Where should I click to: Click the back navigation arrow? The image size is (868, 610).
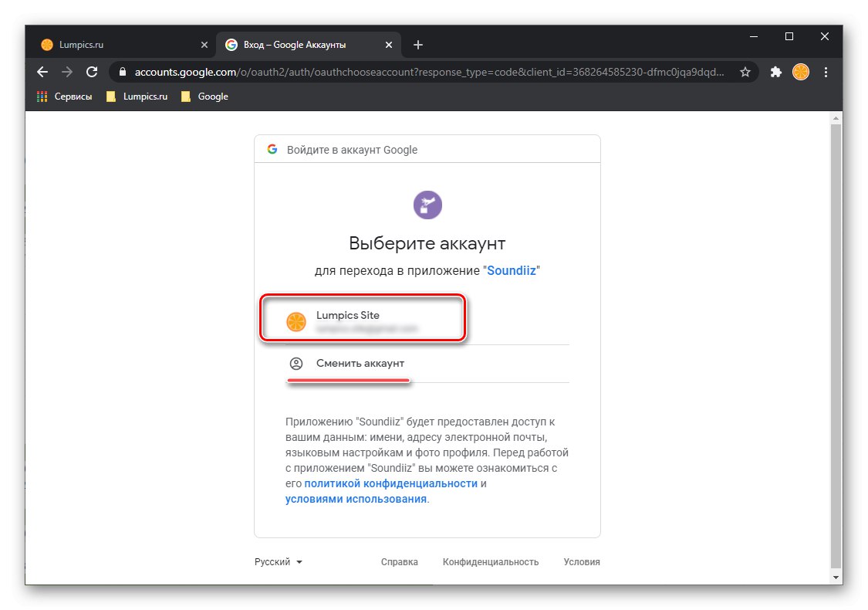[x=42, y=72]
